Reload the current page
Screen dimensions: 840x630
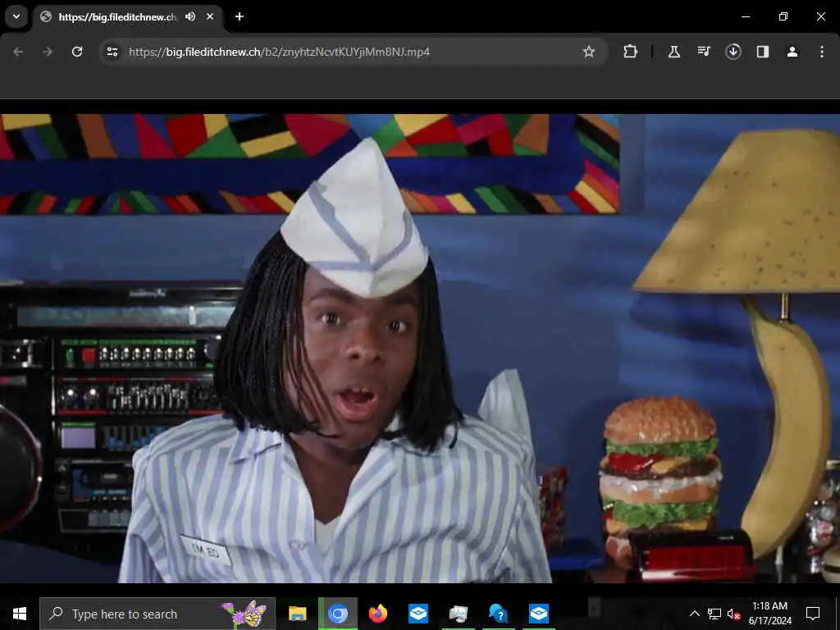(77, 52)
